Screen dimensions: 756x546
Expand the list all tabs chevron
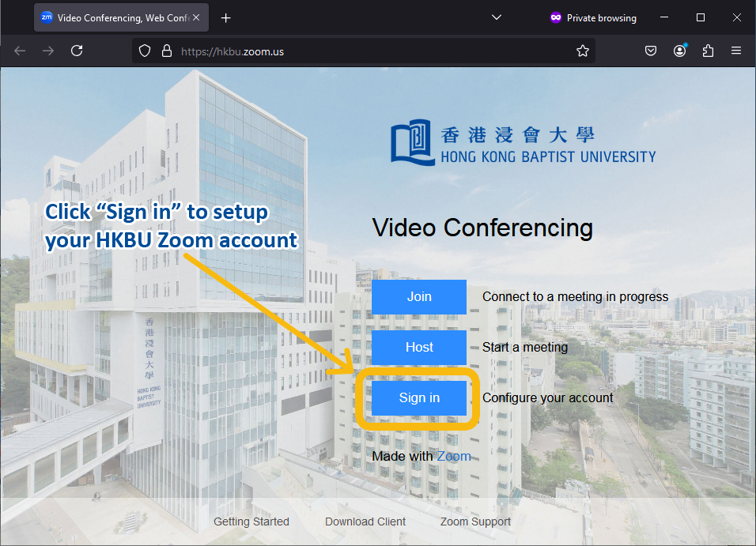(x=497, y=17)
